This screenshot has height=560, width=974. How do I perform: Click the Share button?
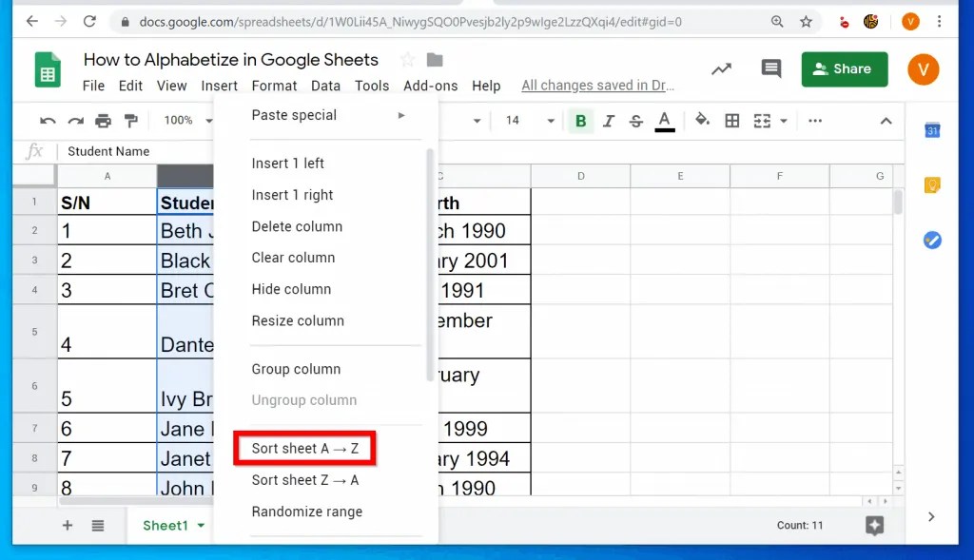[844, 68]
